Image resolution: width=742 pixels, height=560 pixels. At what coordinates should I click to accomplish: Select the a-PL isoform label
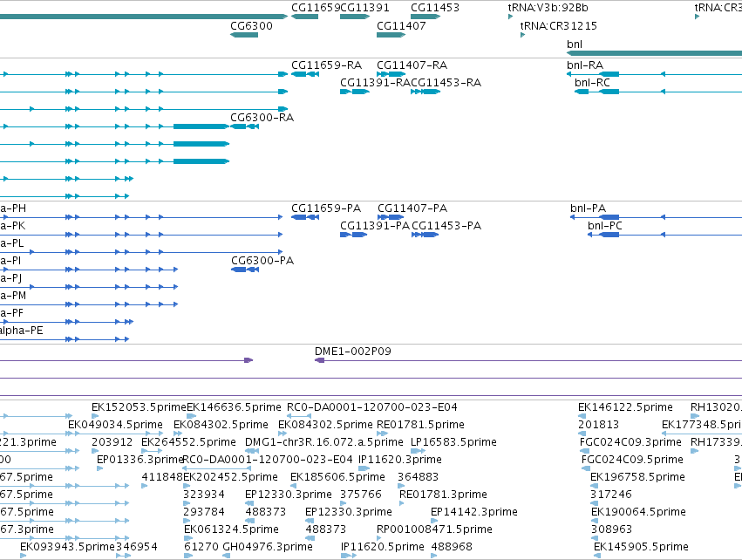click(12, 243)
